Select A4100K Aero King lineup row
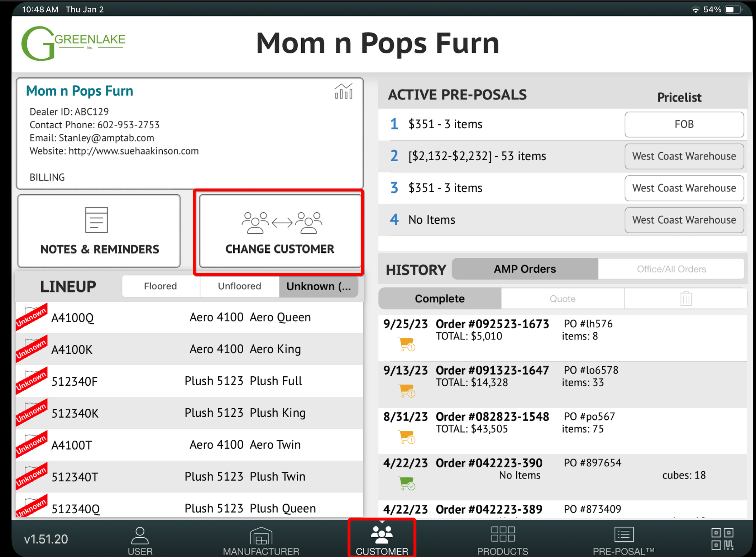The width and height of the screenshot is (756, 557). (189, 349)
